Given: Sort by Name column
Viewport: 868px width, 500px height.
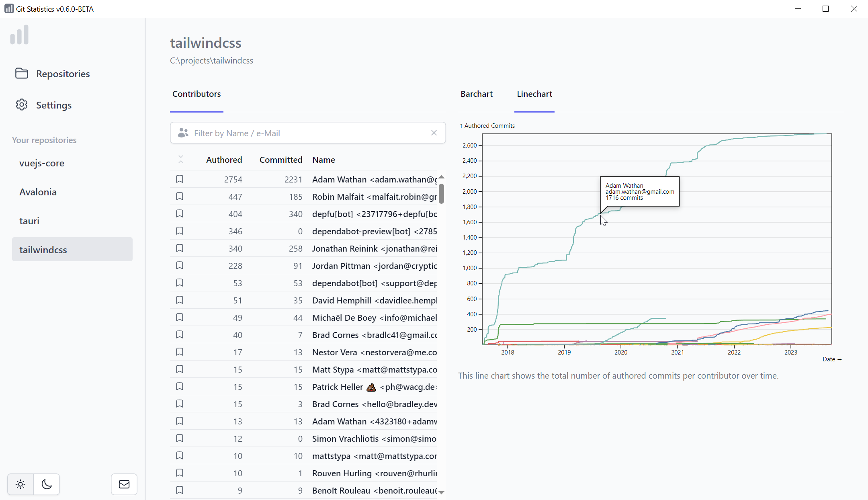Looking at the screenshot, I should click(x=323, y=160).
